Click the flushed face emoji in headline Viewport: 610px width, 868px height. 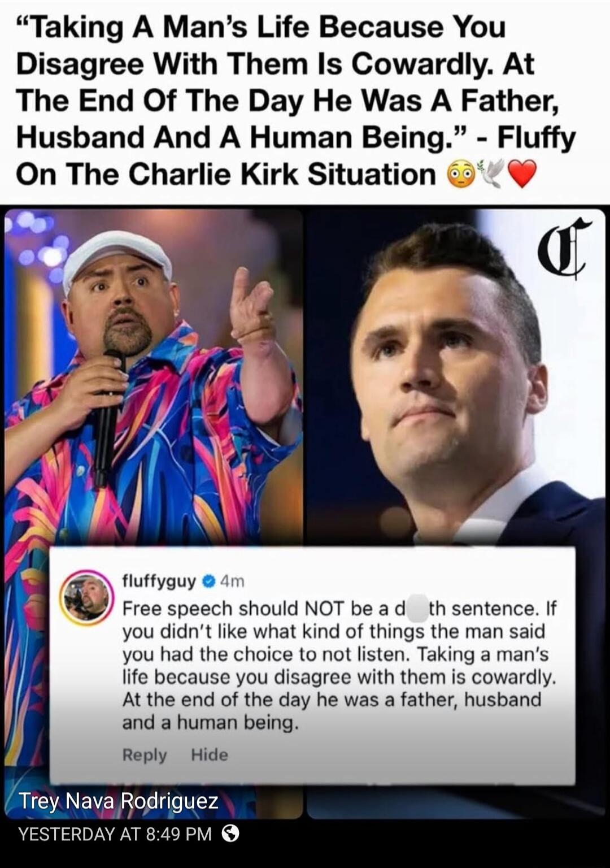click(x=460, y=175)
